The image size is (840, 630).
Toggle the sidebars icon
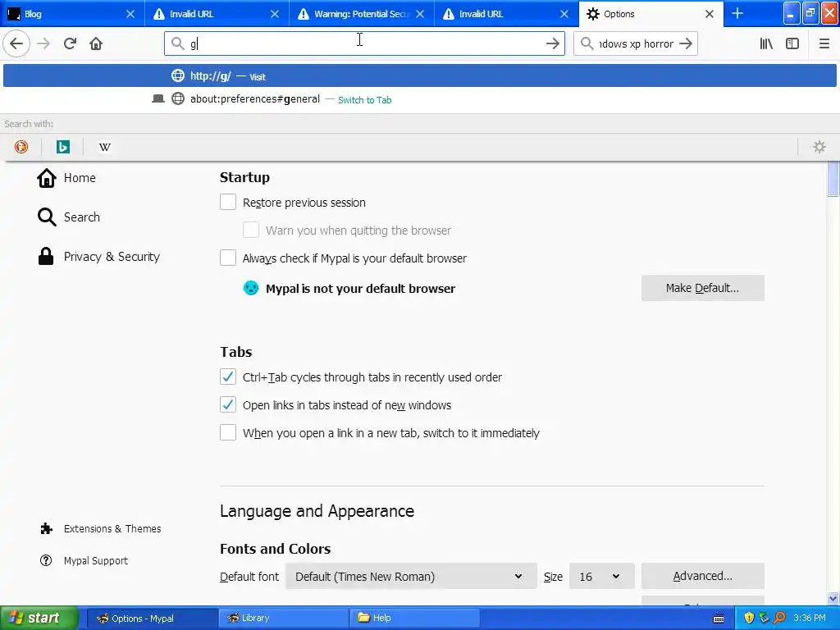click(x=792, y=43)
